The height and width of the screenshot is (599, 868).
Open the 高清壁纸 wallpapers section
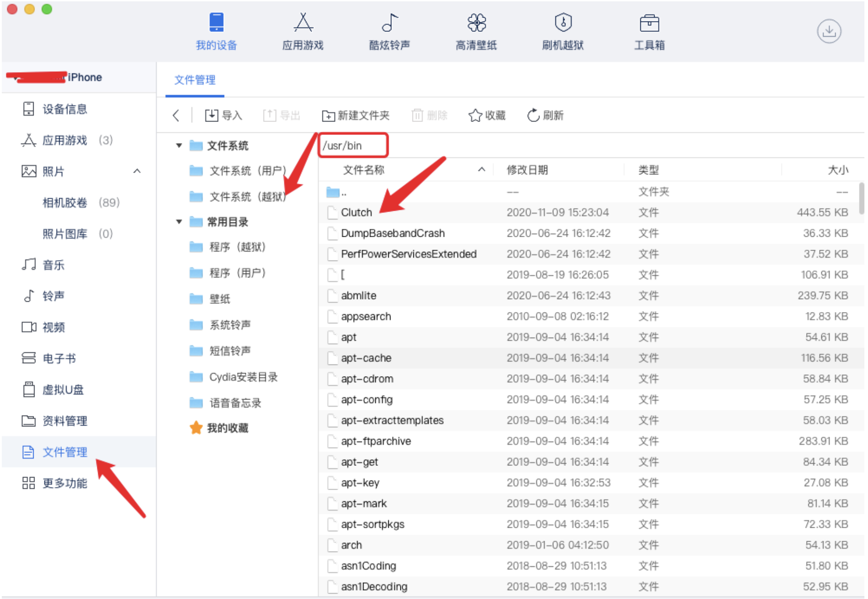[x=476, y=31]
